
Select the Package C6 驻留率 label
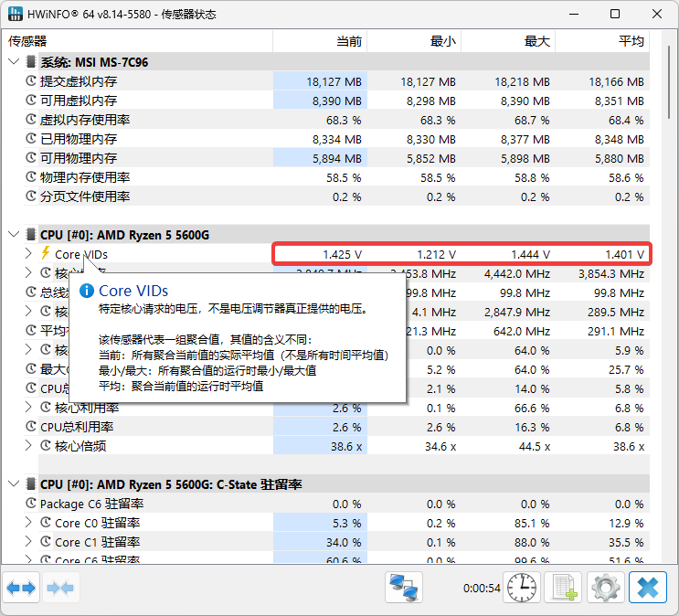click(x=91, y=504)
